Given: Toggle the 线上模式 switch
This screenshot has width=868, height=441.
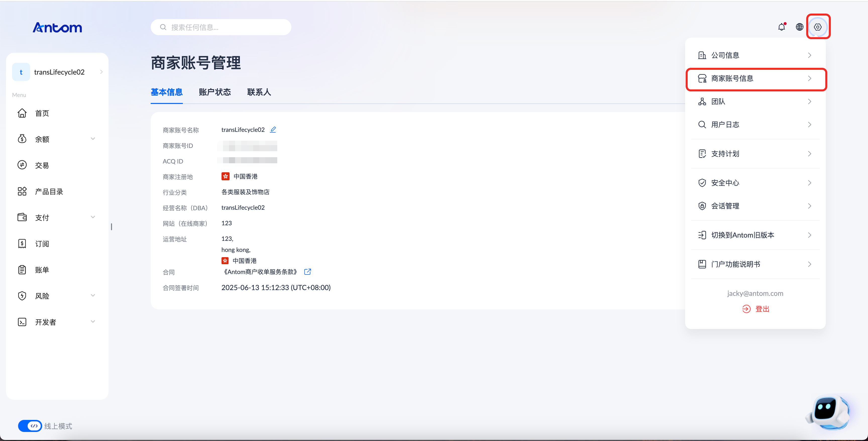Looking at the screenshot, I should [30, 426].
